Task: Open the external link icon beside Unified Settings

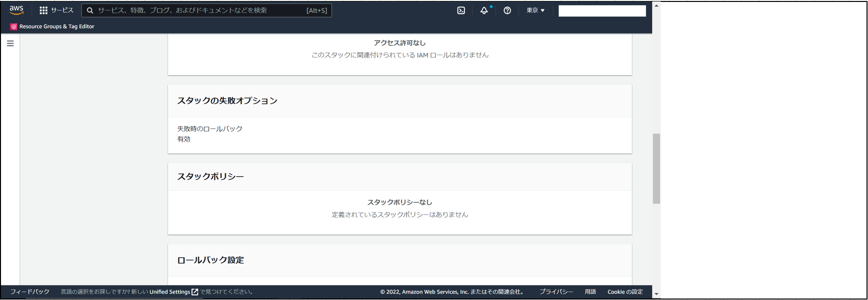Action: coord(195,292)
